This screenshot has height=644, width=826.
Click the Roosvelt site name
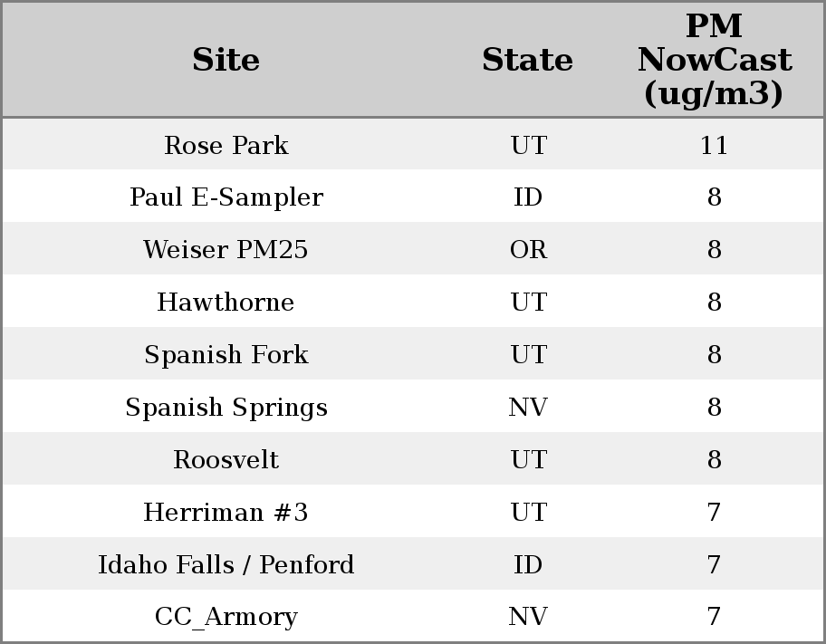(226, 460)
